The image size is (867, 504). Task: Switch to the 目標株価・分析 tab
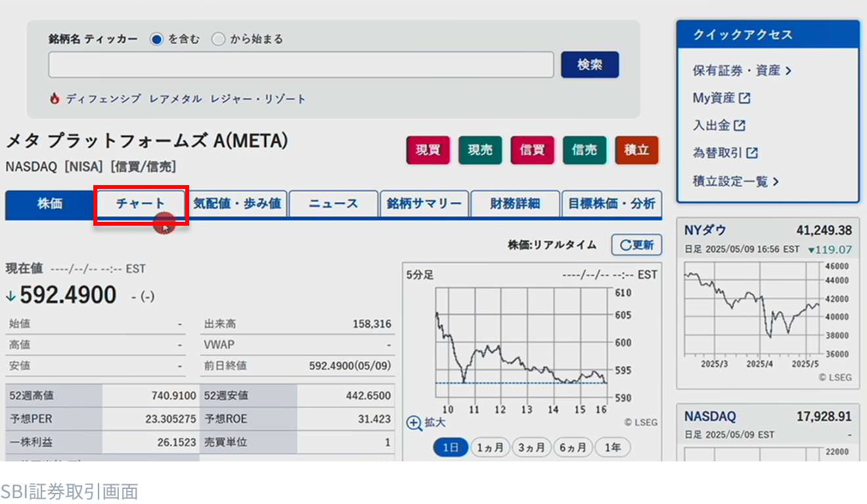611,203
